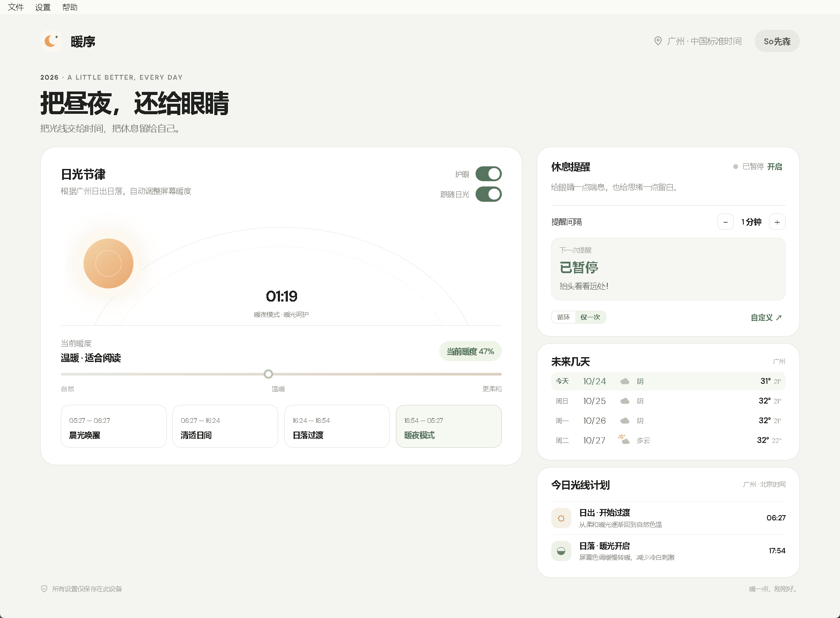Open the 自定义 link
This screenshot has width=840, height=618.
tap(766, 318)
